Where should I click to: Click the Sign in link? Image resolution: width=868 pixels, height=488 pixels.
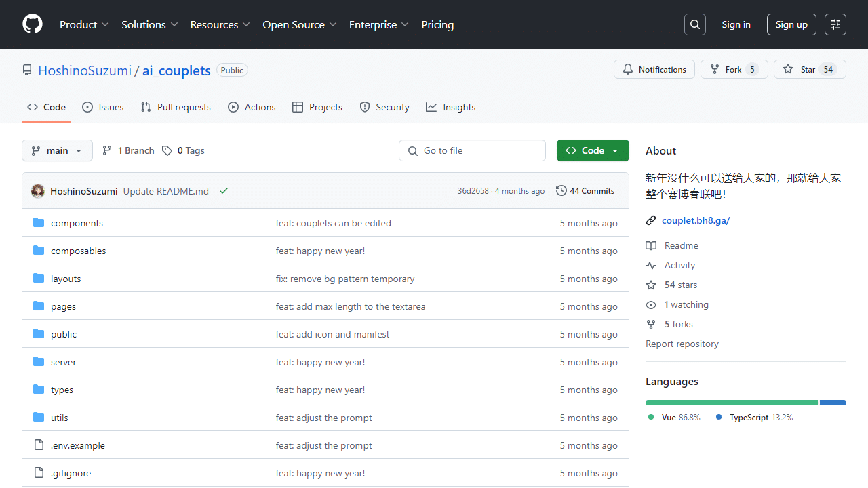point(736,24)
